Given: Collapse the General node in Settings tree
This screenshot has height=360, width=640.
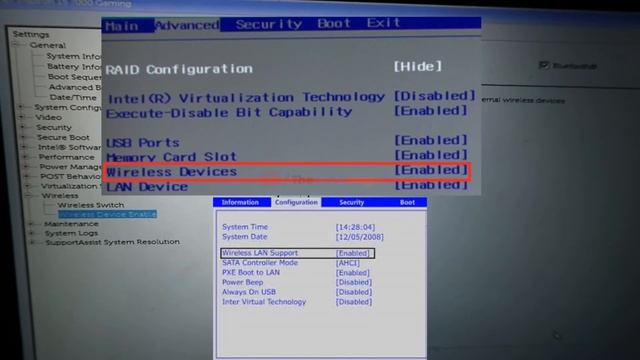Looking at the screenshot, I should (x=16, y=45).
